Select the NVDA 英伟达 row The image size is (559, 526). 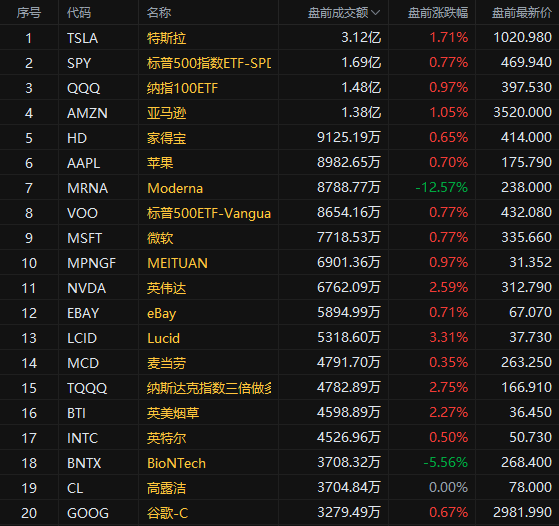pos(280,287)
